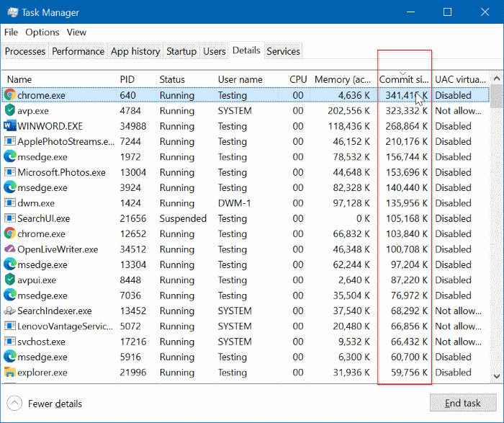
Task: Click the 210,176 K commit size value
Action: click(407, 141)
